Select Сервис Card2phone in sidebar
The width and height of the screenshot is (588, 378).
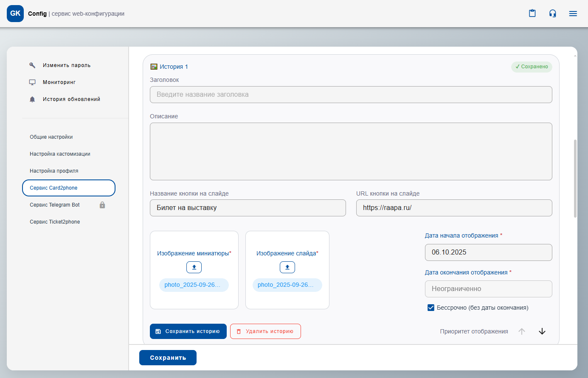coord(69,188)
